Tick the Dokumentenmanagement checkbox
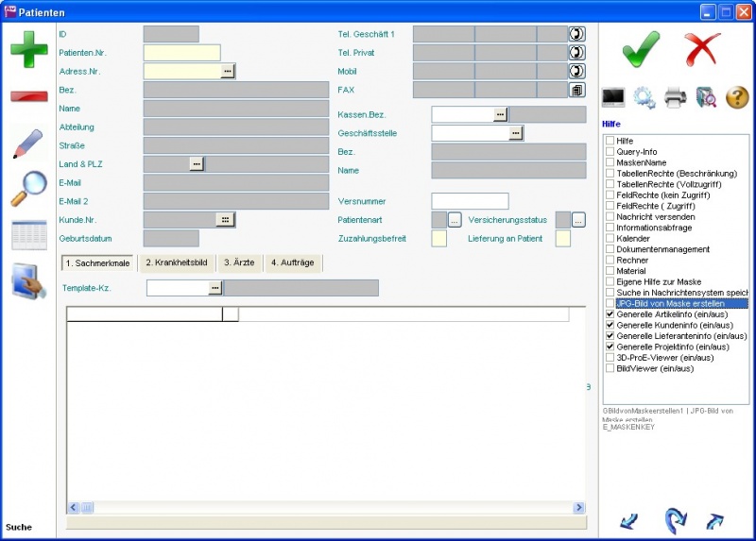This screenshot has width=756, height=541. 610,249
